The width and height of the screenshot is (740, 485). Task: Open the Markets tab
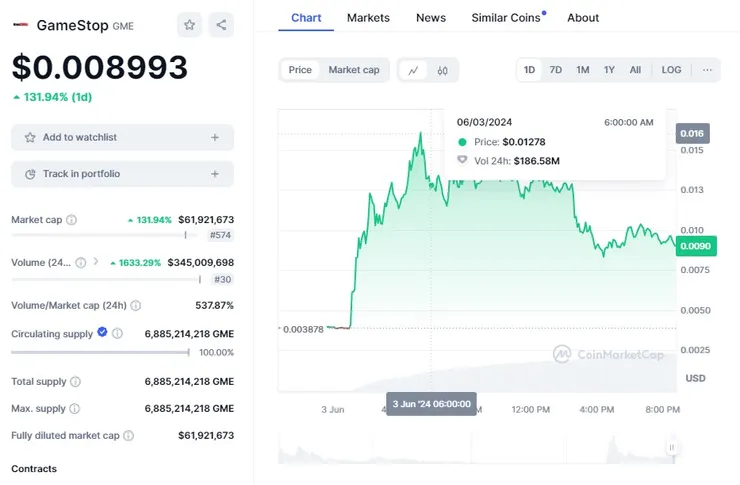(368, 17)
